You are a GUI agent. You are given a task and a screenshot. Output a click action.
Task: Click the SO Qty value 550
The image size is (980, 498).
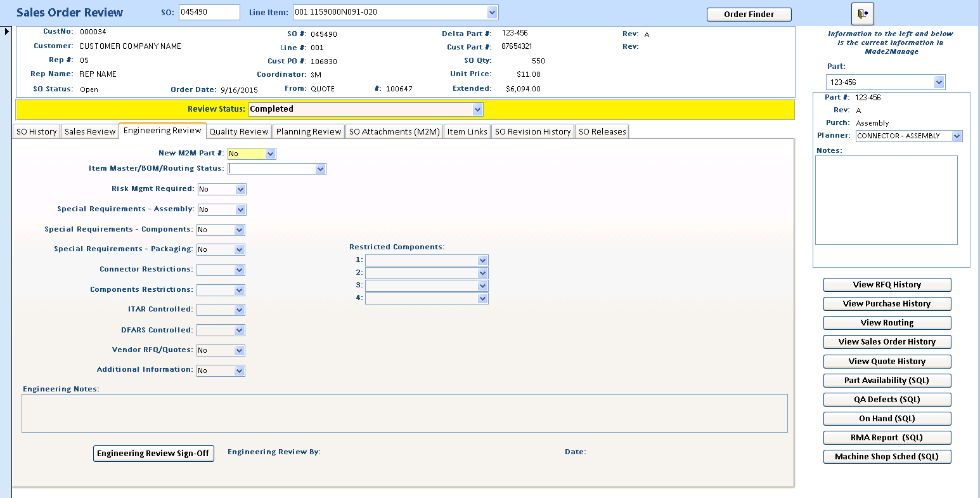pos(538,61)
